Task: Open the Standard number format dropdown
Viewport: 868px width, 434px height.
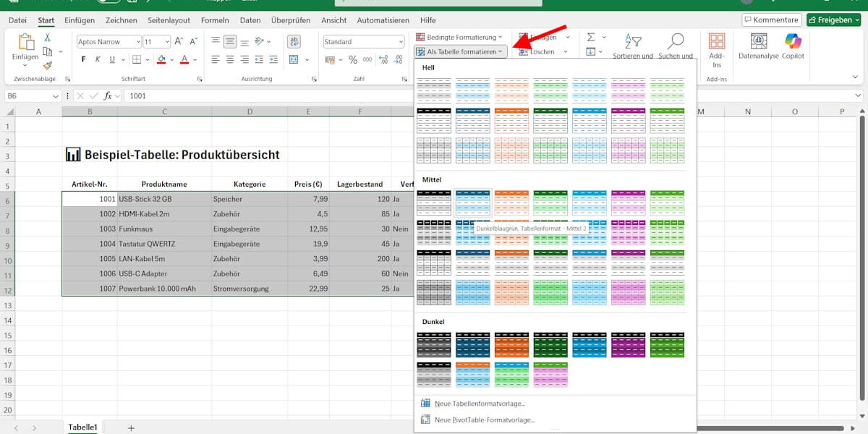Action: pyautogui.click(x=401, y=42)
